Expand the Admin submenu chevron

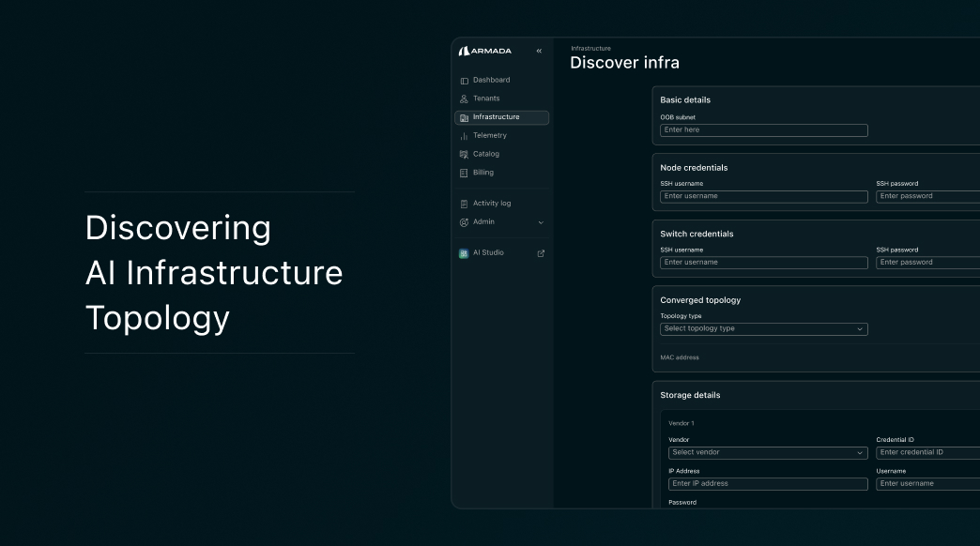coord(541,222)
